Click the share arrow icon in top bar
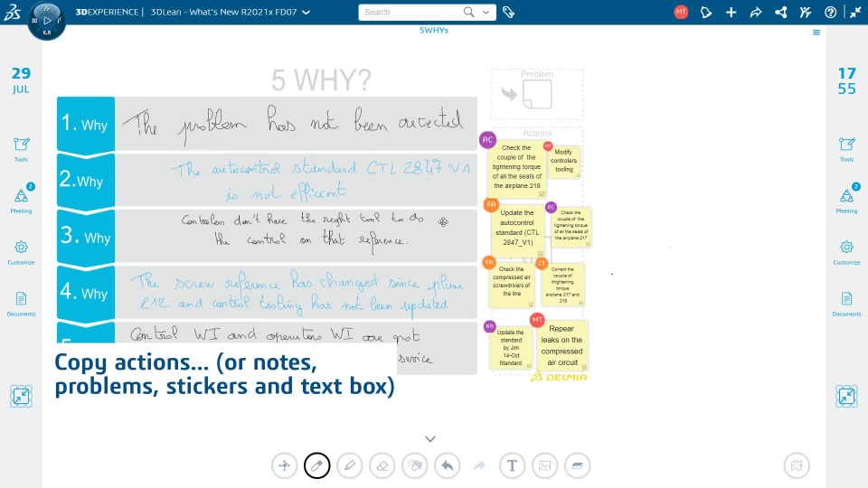The height and width of the screenshot is (488, 868). point(756,12)
